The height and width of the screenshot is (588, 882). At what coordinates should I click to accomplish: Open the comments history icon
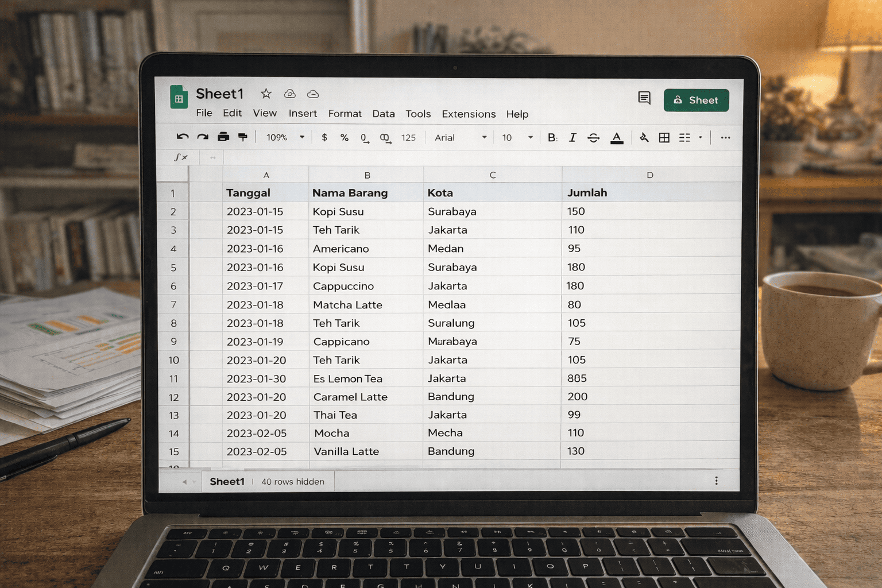644,98
